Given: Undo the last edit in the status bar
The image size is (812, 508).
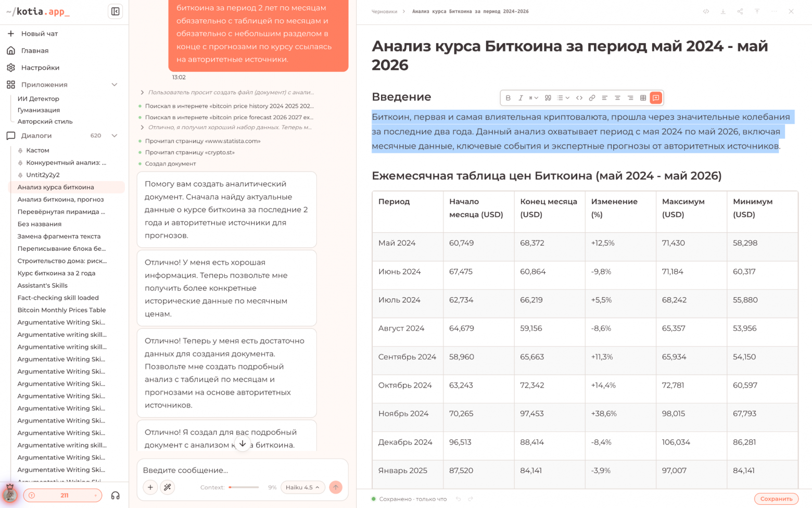Looking at the screenshot, I should [x=459, y=499].
